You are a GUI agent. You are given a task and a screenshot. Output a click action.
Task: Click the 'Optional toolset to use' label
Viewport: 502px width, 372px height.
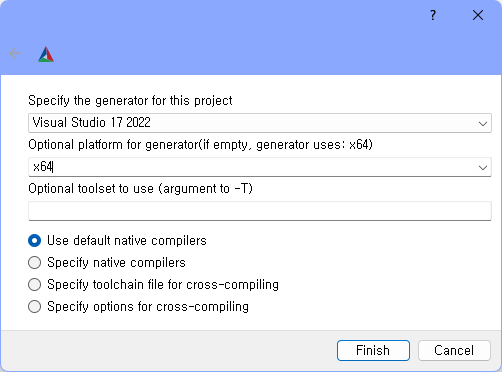pos(140,189)
